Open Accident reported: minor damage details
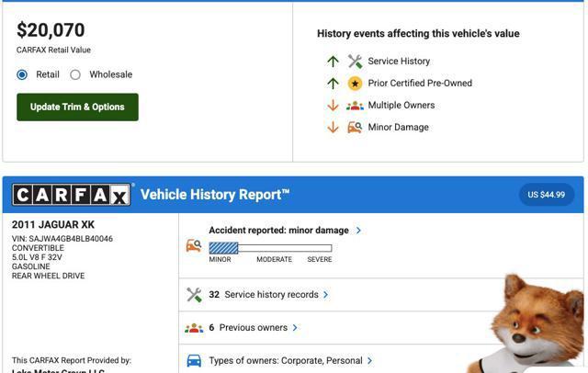 278,231
